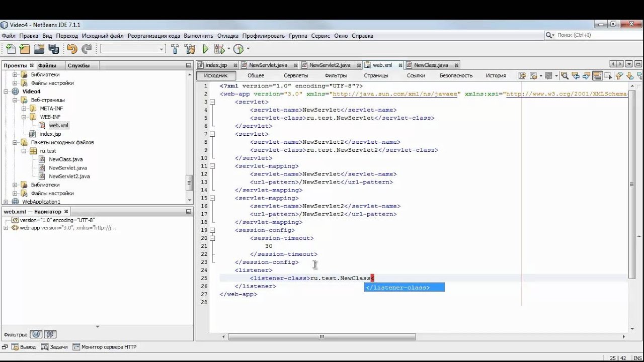Build the project with the hammer icon
Screen dimensions: 644x362
click(x=175, y=49)
